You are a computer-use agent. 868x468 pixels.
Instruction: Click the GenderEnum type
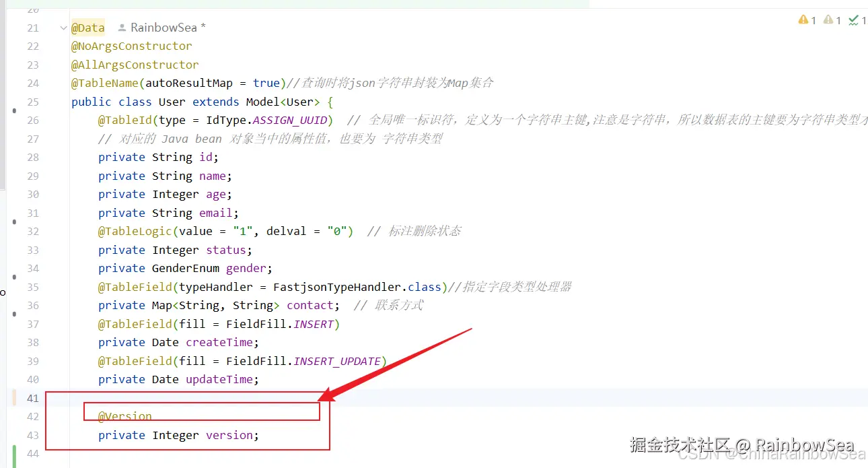click(186, 268)
